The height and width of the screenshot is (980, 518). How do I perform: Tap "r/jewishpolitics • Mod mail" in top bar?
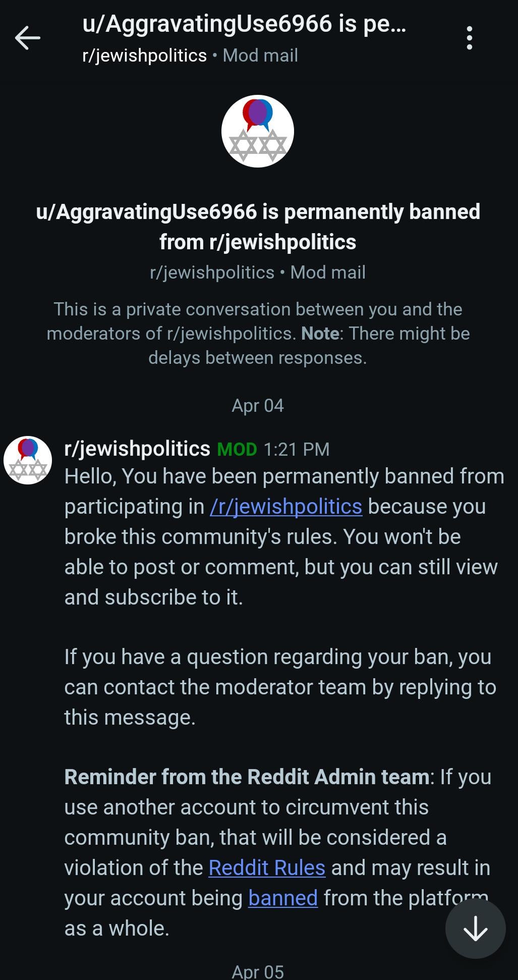tap(190, 56)
